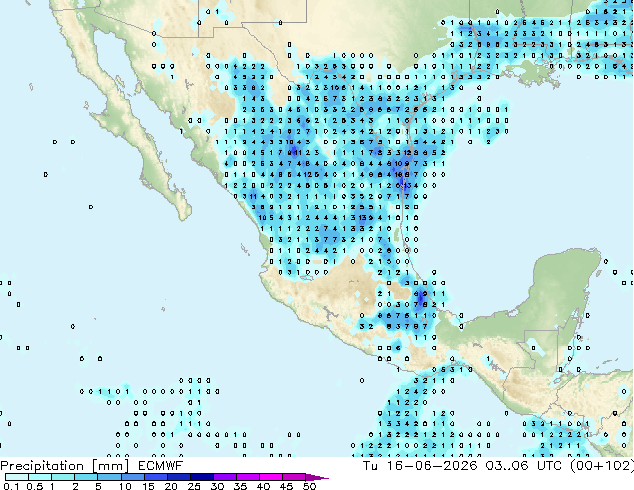Image resolution: width=634 pixels, height=490 pixels.
Task: Click the '(00+102)' forecast step label
Action: (x=602, y=466)
